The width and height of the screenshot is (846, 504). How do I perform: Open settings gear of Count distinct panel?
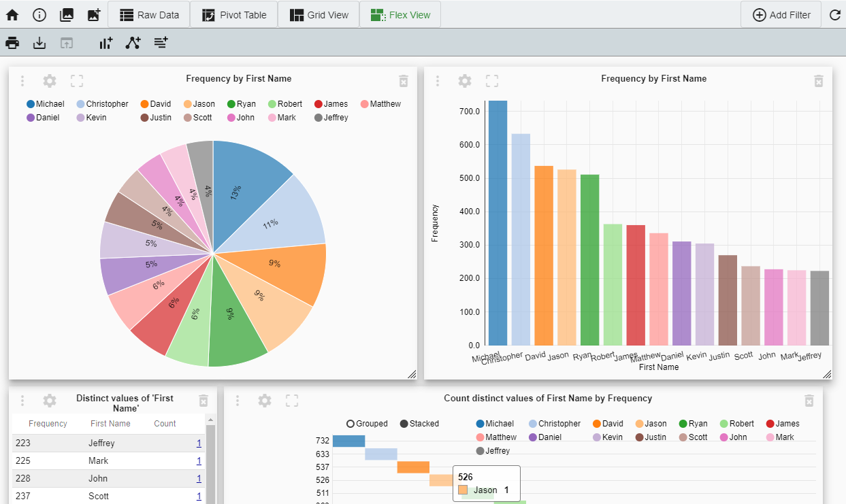coord(265,401)
